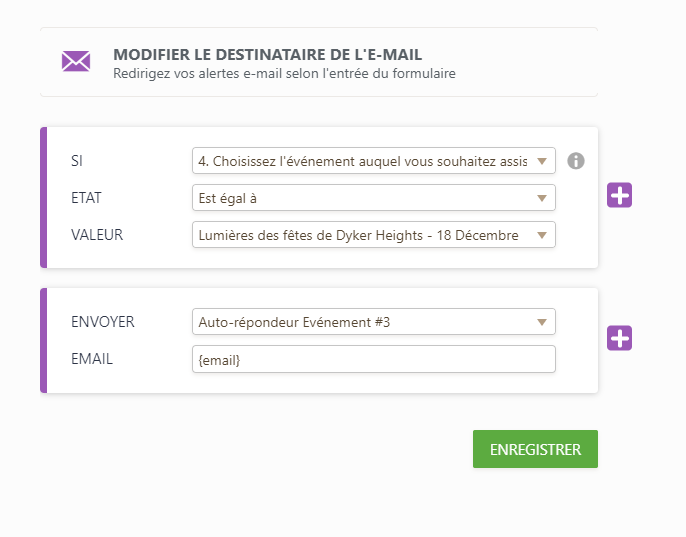Click the 'Redirigez vos alertes e-mail' subtitle
686x537 pixels.
pos(284,74)
